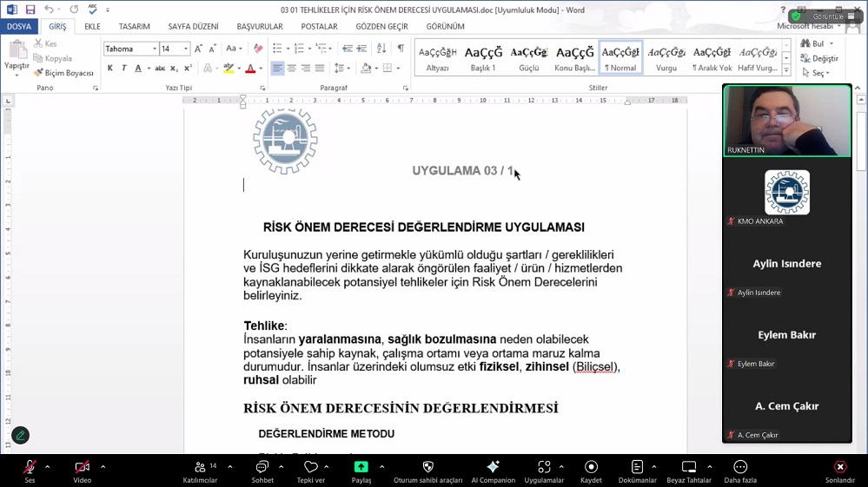Increase font size with grow icon
Screen dimensions: 868x487
(198, 49)
